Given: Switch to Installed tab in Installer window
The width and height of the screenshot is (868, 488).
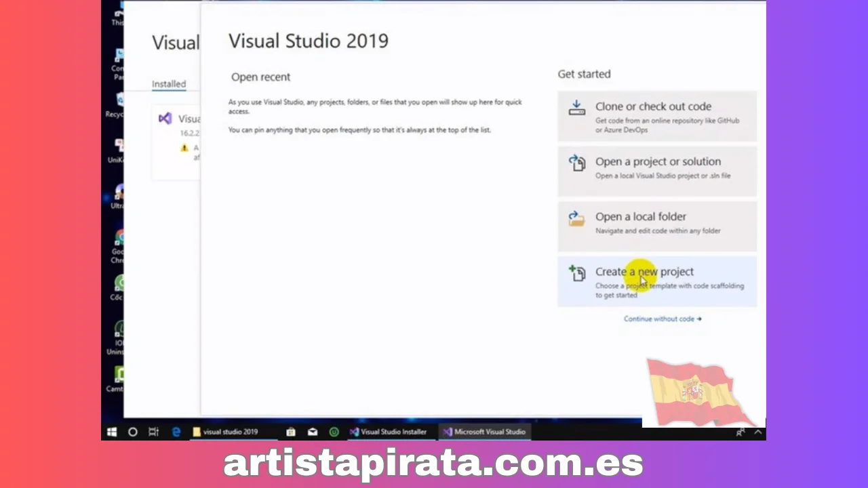Looking at the screenshot, I should point(169,84).
